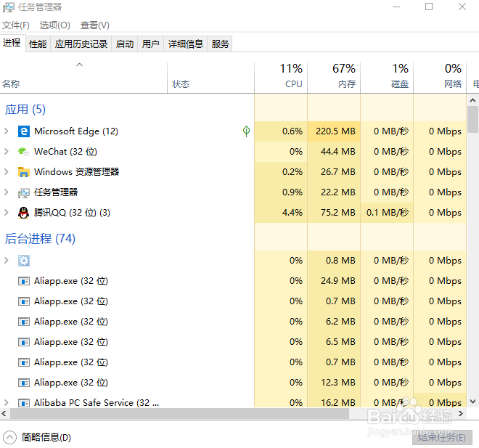Sort by the 网络 column header
Viewport: 479px width, 448px height.
tap(440, 76)
